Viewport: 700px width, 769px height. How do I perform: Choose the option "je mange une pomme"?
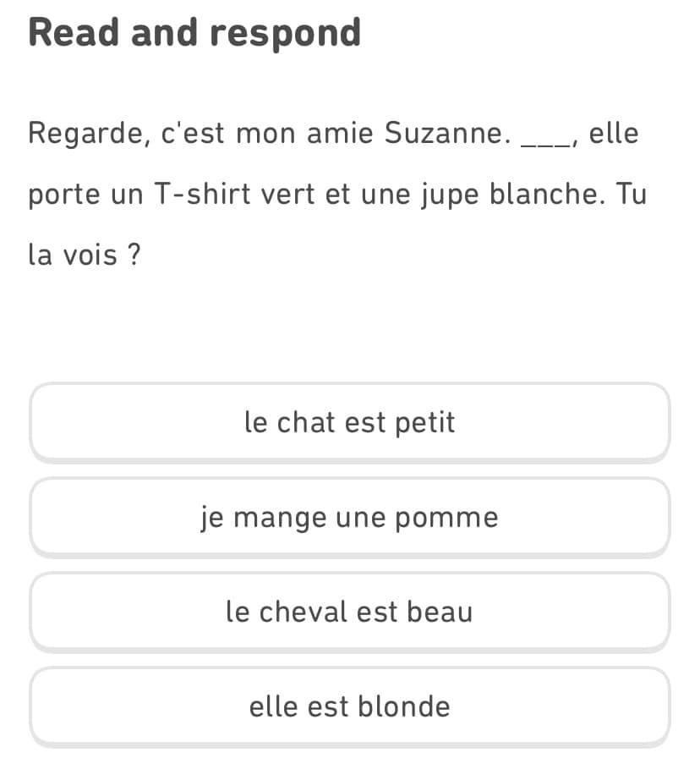(349, 517)
